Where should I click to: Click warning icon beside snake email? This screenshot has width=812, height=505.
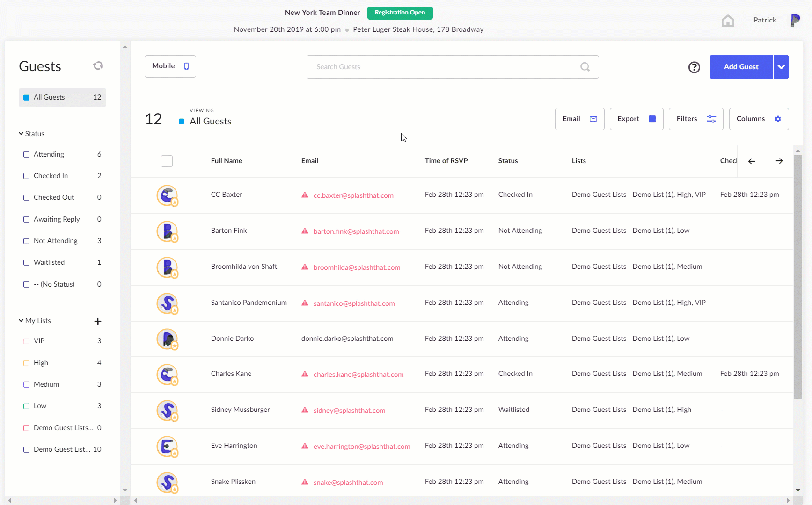point(305,482)
